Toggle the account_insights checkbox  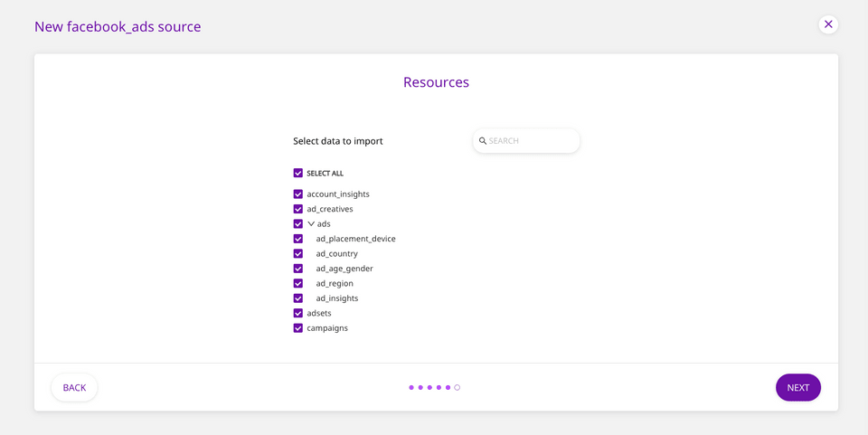click(x=298, y=194)
